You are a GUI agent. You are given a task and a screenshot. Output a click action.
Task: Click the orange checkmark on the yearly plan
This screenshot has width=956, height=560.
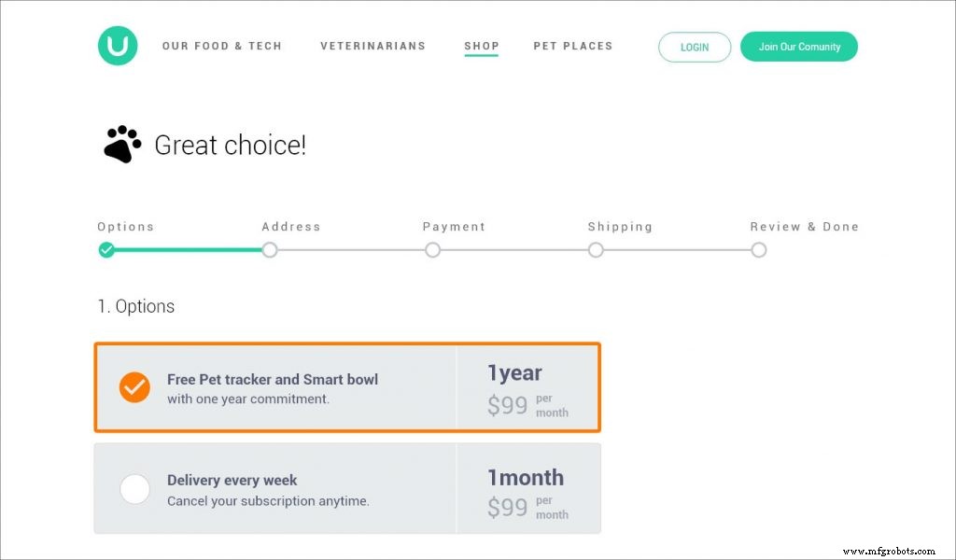pos(134,388)
